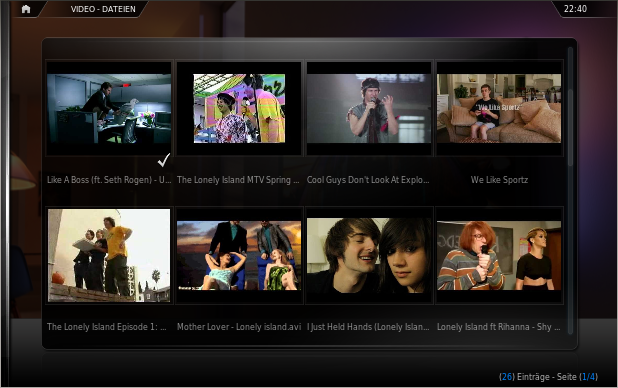The image size is (618, 388).
Task: Open the Mother Lover video thumbnail
Action: (x=239, y=256)
